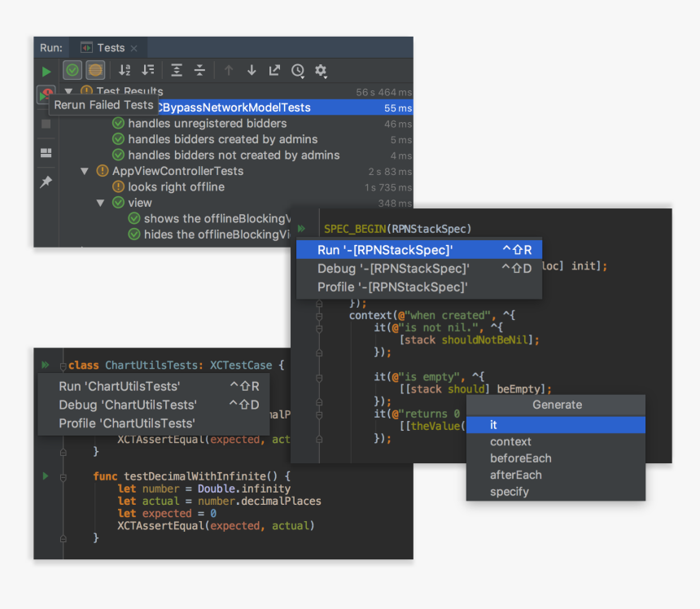Choose Debug '-[RPNStackSpec]' menu item
This screenshot has height=609, width=700.
418,269
